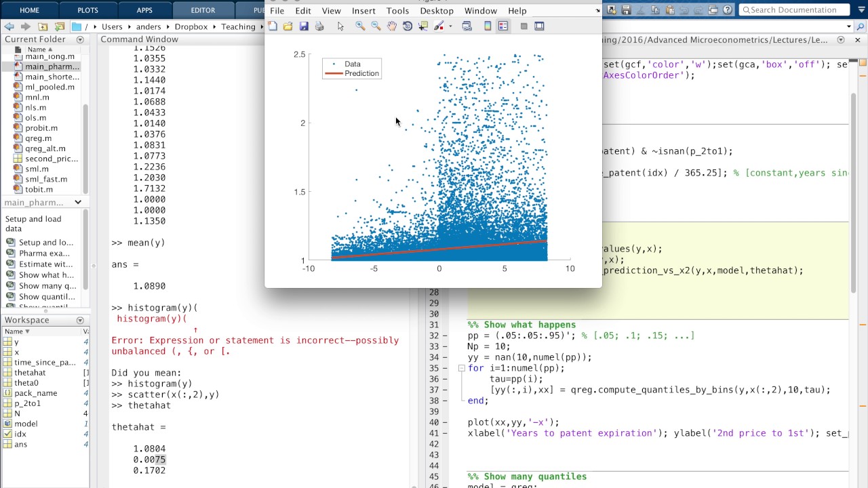Click Teaching segment in folder path
Screen dimensions: 868x488
(x=238, y=26)
